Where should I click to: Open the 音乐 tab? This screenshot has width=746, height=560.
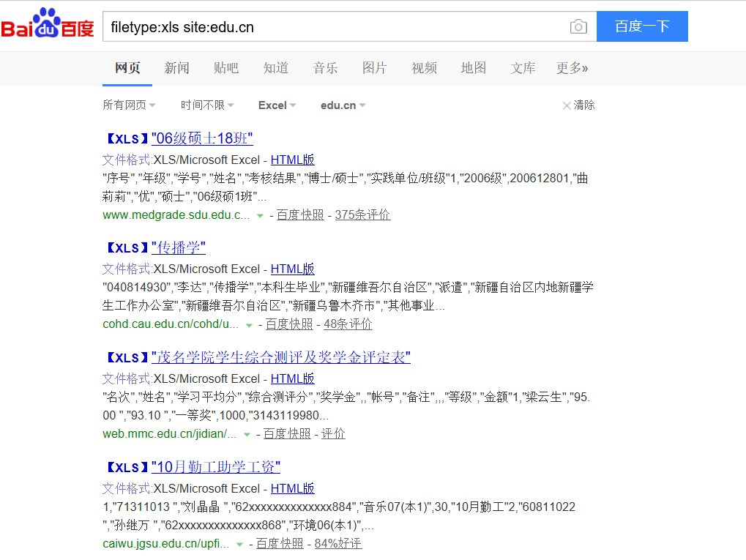pyautogui.click(x=325, y=68)
